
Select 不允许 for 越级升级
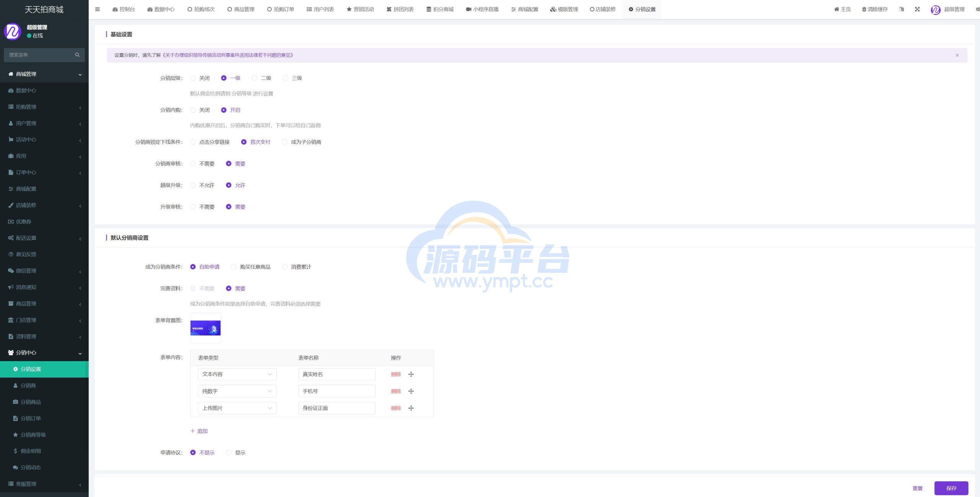pos(193,185)
